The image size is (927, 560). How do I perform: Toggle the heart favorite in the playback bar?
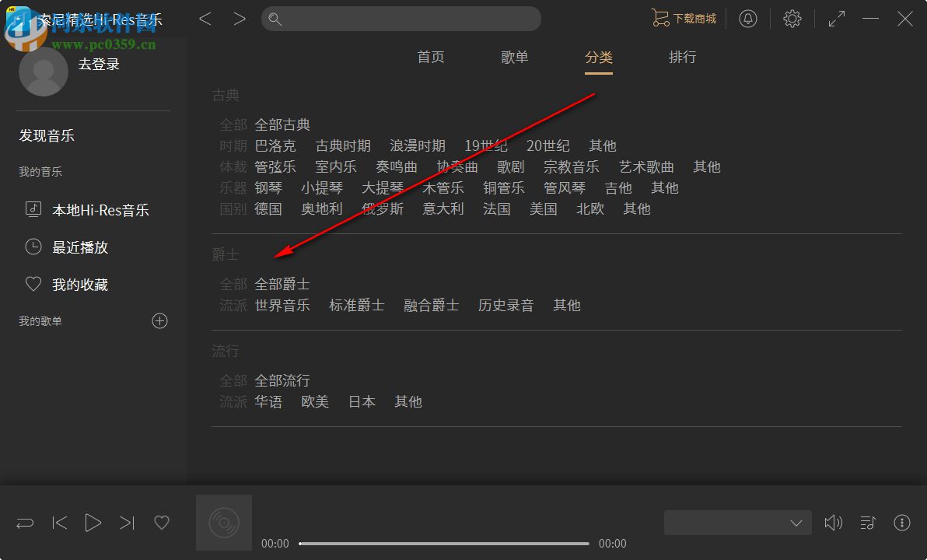(162, 523)
